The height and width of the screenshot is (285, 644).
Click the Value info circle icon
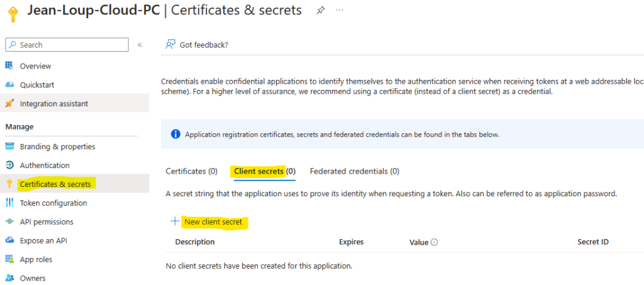click(x=434, y=242)
